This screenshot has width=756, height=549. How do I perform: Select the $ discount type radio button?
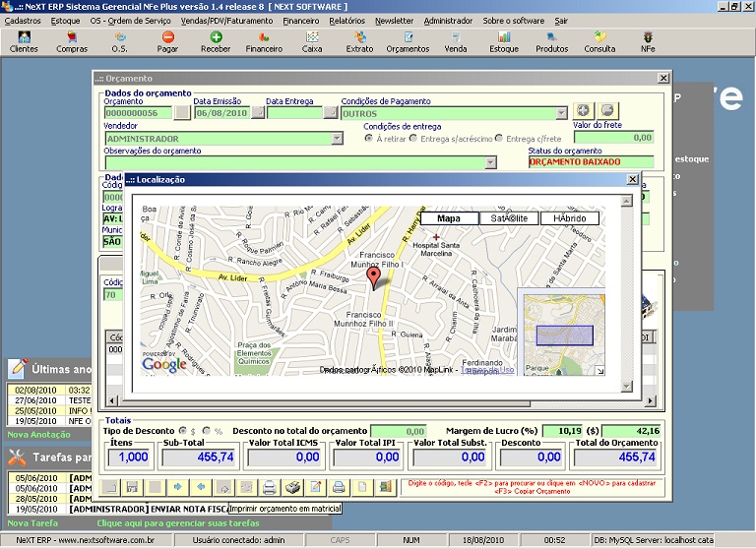tap(183, 430)
